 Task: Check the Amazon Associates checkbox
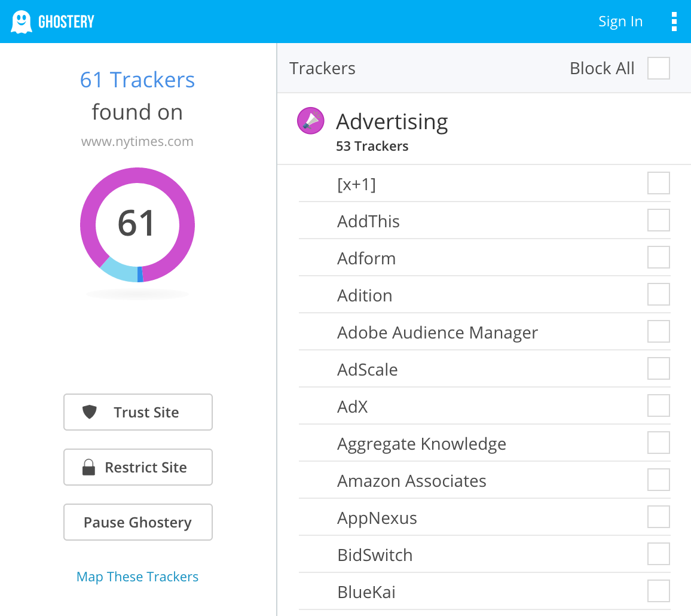658,479
